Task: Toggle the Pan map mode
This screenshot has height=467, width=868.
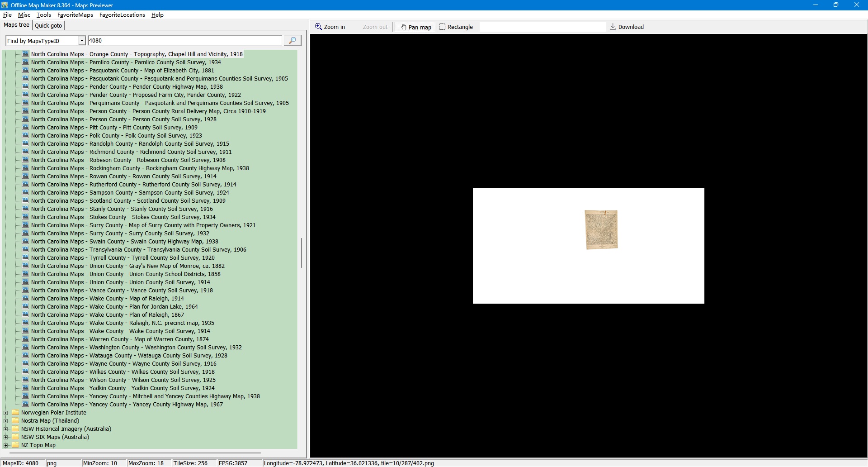Action: (416, 27)
